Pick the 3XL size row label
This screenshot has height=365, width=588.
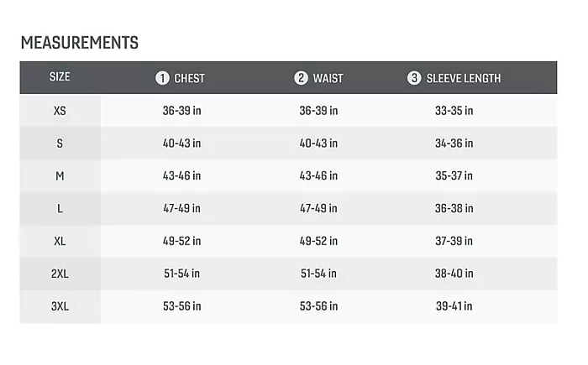(60, 306)
